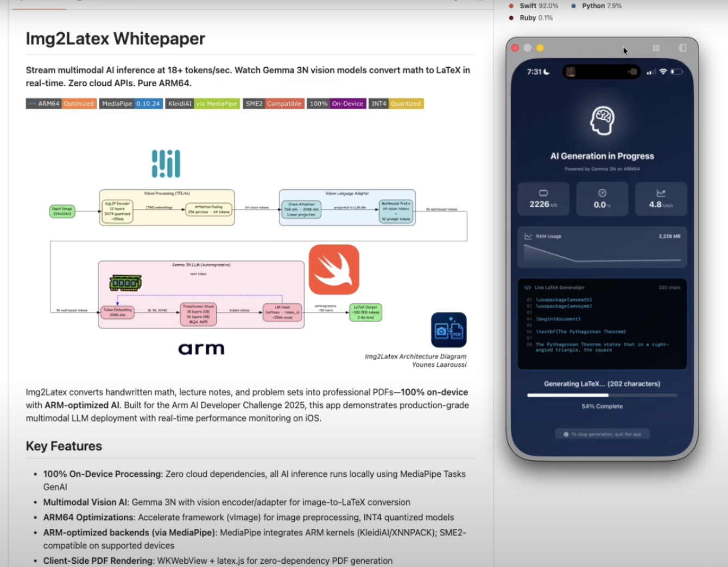Click the blue dot beside Python 7.9%
The image size is (728, 567).
tap(574, 6)
